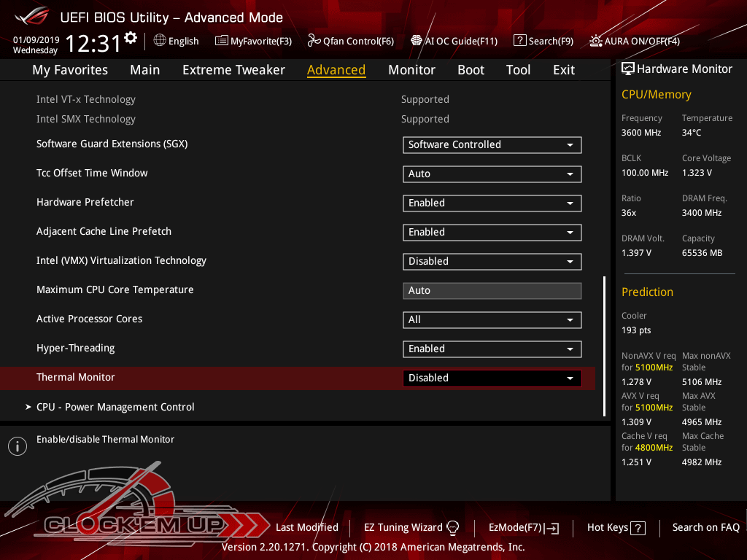Click the gear icon beside the clock
The height and width of the screenshot is (560, 747).
pyautogui.click(x=131, y=38)
